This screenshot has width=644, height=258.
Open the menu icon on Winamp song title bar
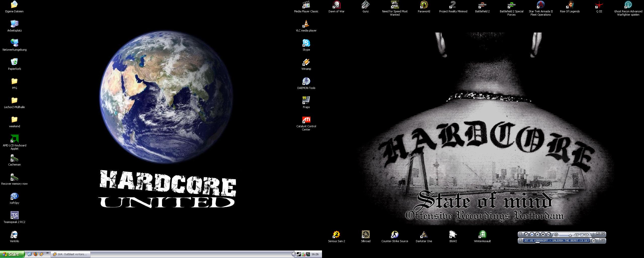click(x=520, y=240)
